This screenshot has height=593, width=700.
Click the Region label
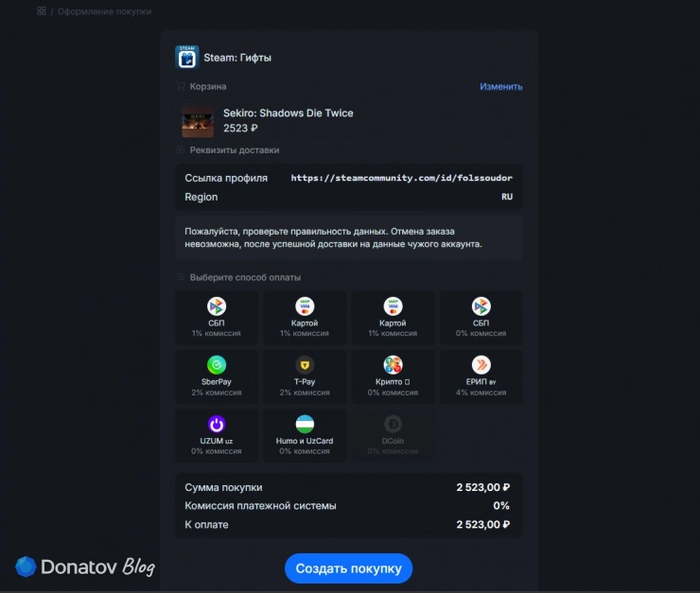(x=201, y=197)
